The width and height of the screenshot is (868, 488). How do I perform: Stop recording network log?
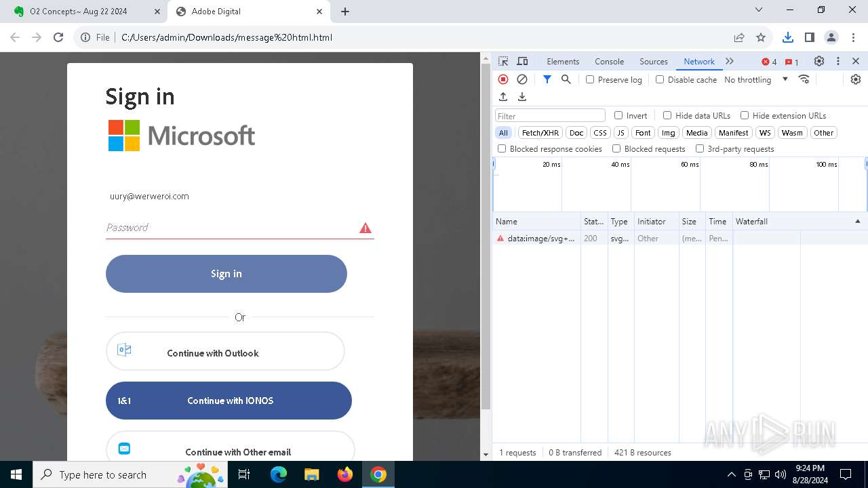tap(503, 79)
